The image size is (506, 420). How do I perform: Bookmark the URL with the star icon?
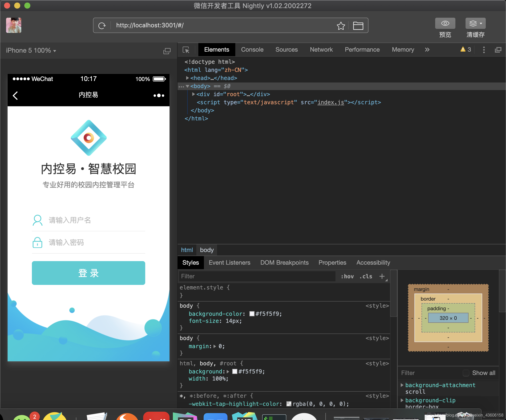341,26
